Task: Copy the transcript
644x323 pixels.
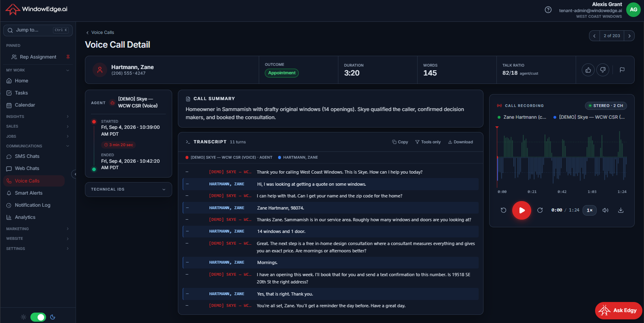Action: tap(400, 142)
